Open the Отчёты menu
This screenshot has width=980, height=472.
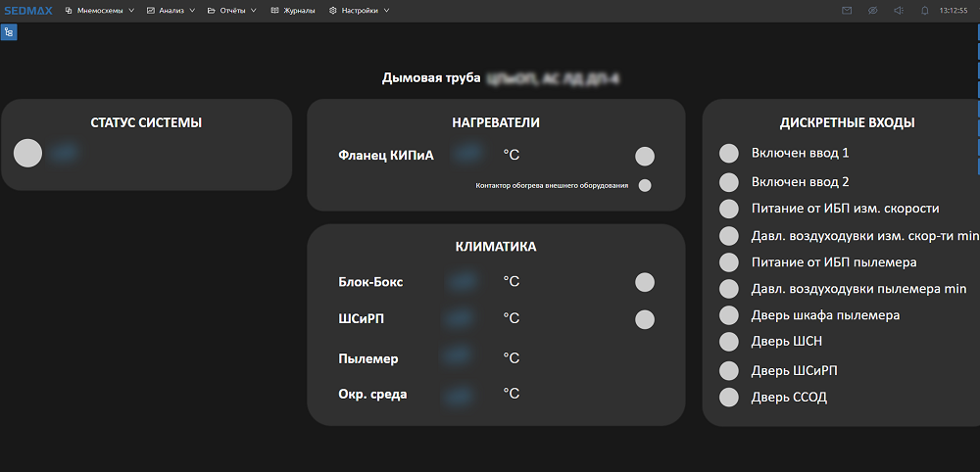(x=232, y=11)
